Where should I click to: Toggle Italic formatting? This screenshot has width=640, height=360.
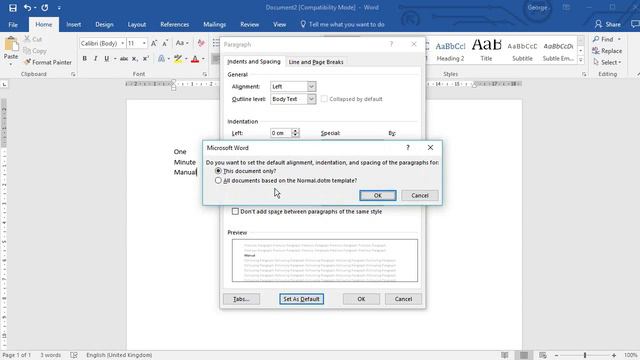[x=96, y=59]
